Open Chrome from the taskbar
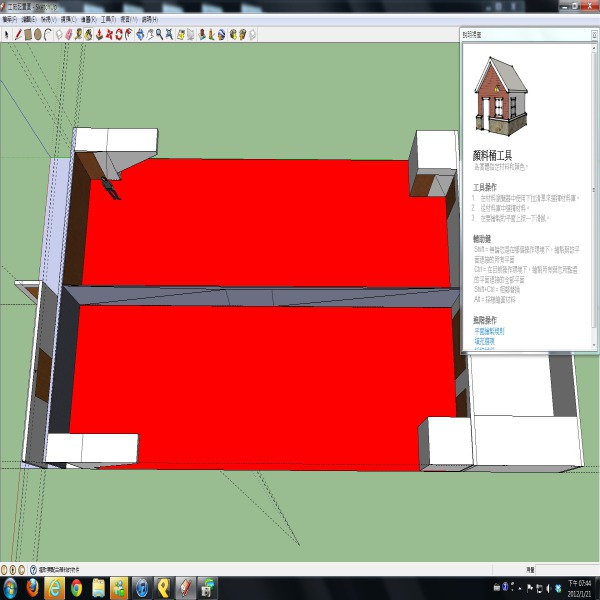This screenshot has height=600, width=600. 77,587
